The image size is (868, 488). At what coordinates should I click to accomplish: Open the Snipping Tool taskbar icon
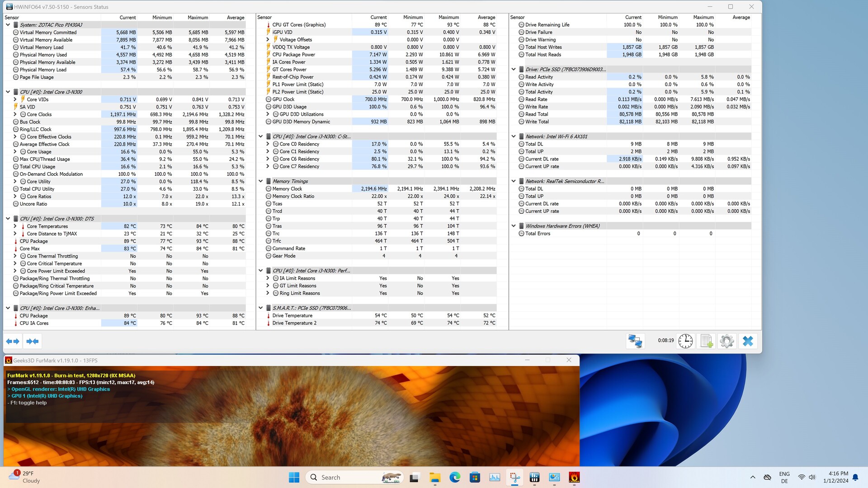tap(514, 477)
